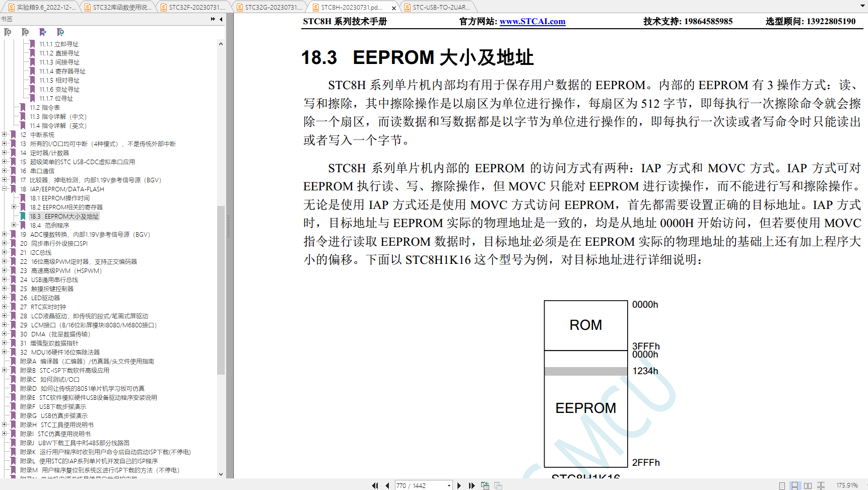Click the delete bookmark icon in bookmarks toolbar
The image size is (868, 490).
click(8, 32)
